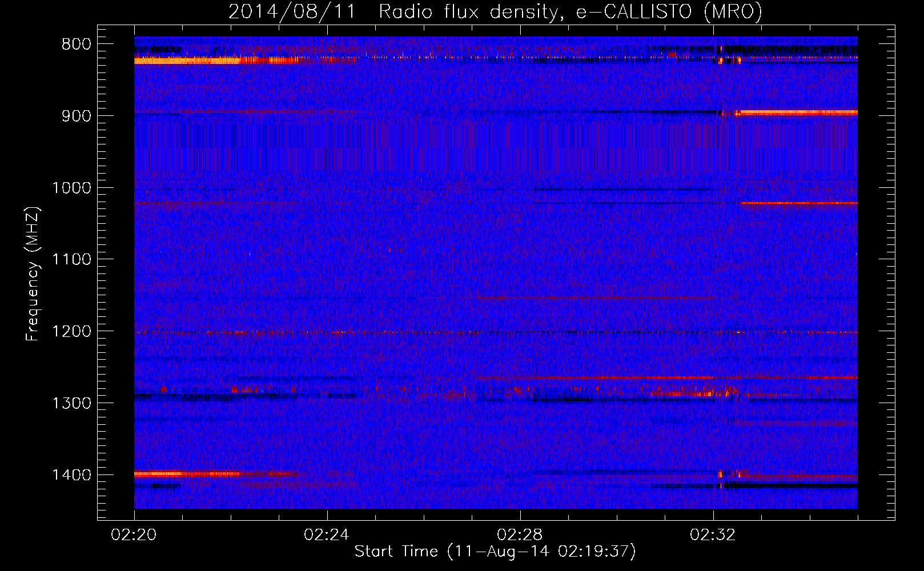
Task: Click the 'Start Time (11-Aug-14 02:19:37)' label
Action: (x=495, y=552)
